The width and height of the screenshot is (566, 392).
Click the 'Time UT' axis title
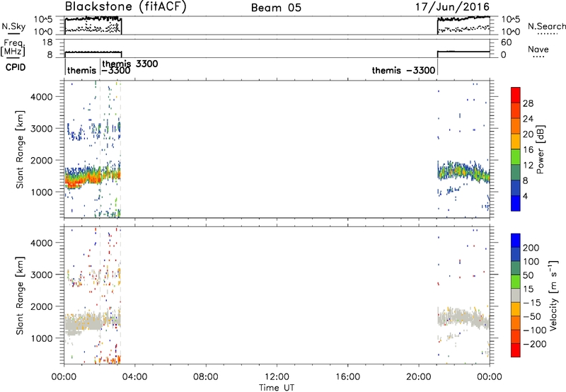click(x=277, y=388)
